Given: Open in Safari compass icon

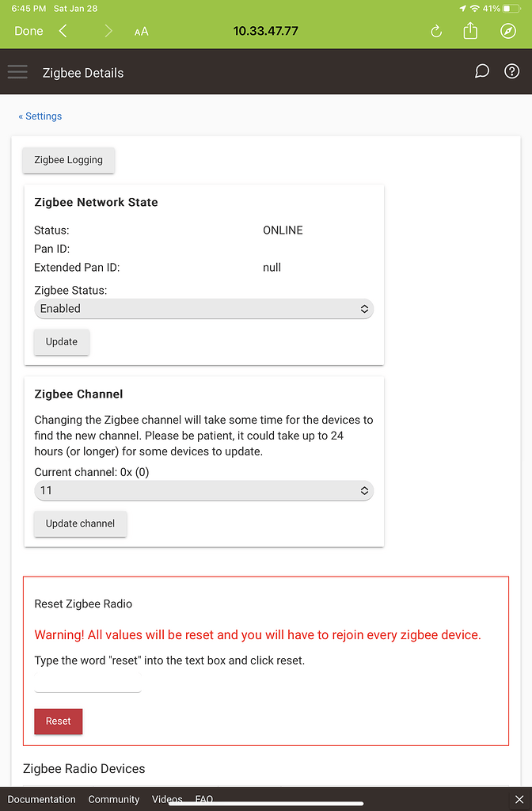Looking at the screenshot, I should click(508, 31).
